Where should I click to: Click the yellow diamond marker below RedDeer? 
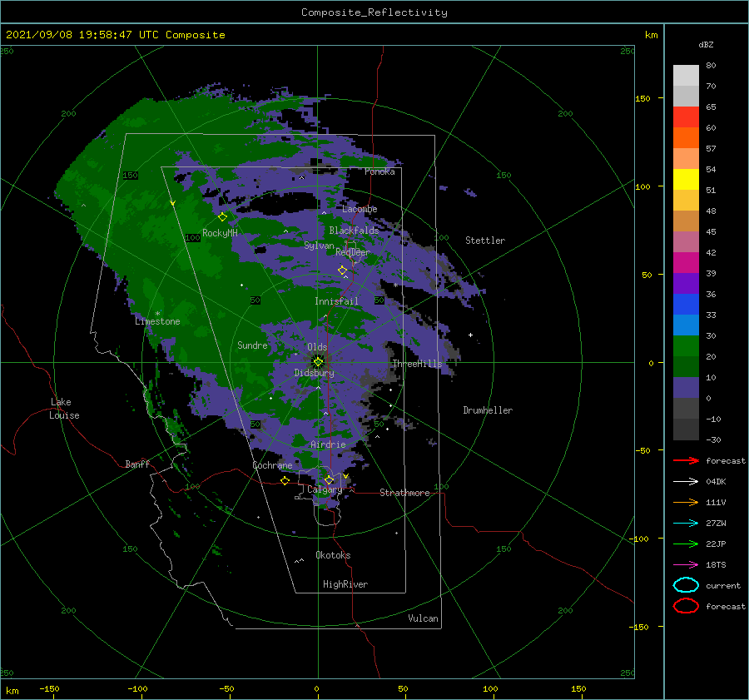click(x=342, y=271)
